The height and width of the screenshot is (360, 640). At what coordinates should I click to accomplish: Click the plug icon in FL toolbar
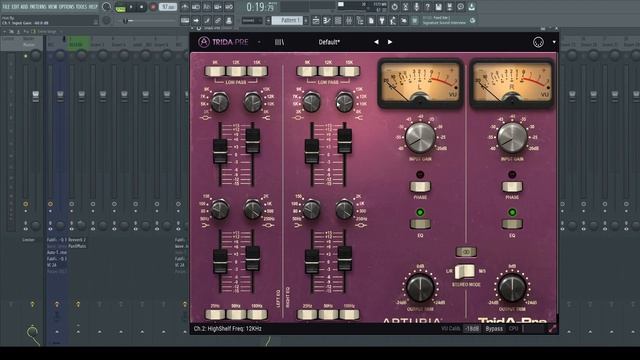[x=382, y=20]
